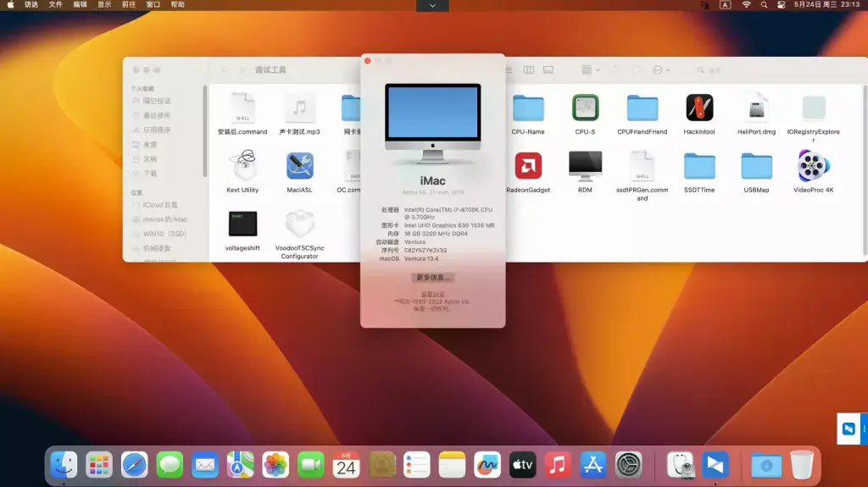The width and height of the screenshot is (868, 487).
Task: Open the Kext Utility app
Action: point(242,165)
